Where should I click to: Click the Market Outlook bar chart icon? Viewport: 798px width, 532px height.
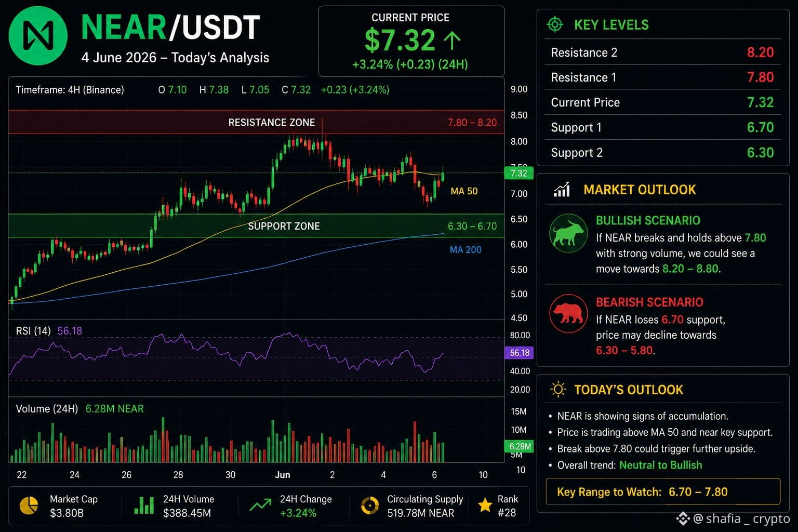562,190
